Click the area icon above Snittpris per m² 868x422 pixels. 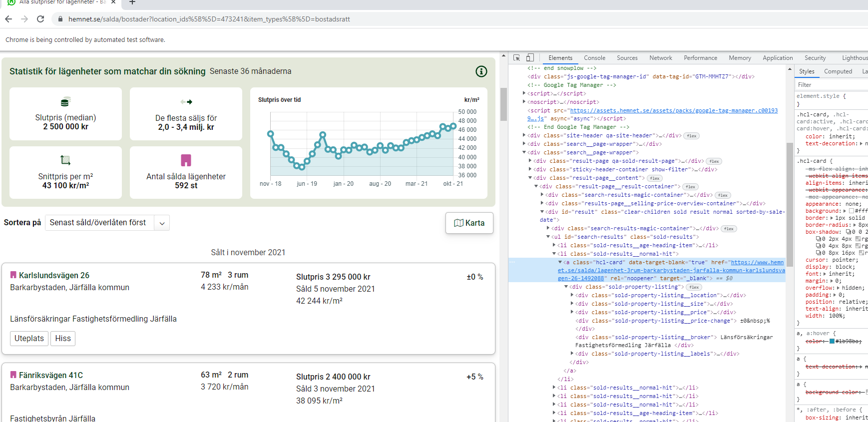(65, 160)
